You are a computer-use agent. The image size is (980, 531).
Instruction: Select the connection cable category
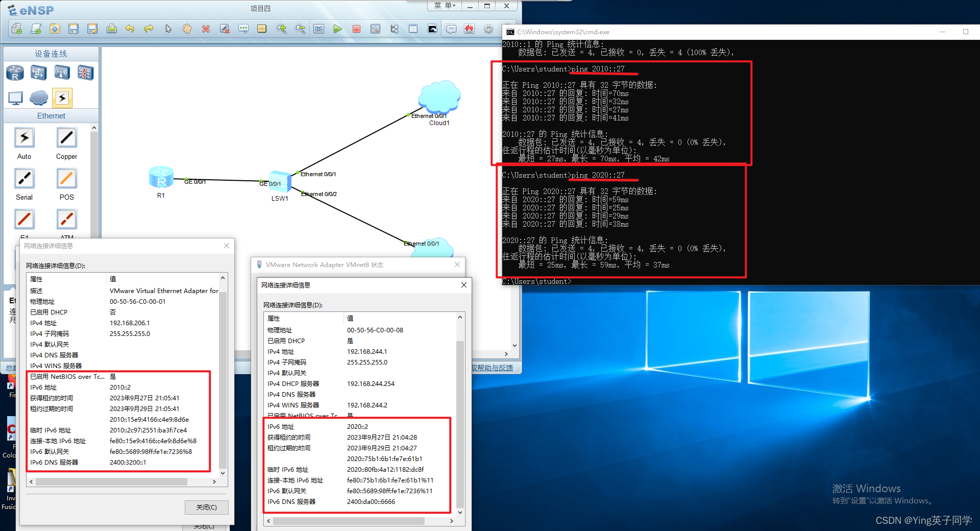[62, 98]
